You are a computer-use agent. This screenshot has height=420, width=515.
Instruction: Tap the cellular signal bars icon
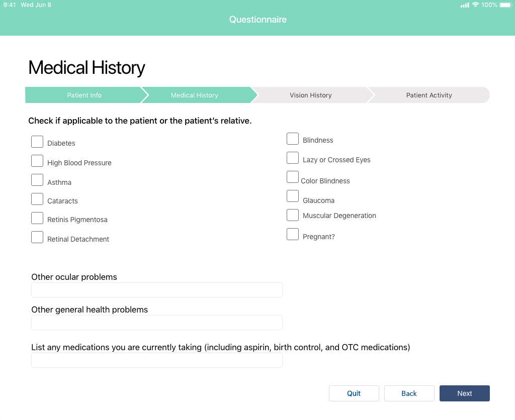click(465, 5)
